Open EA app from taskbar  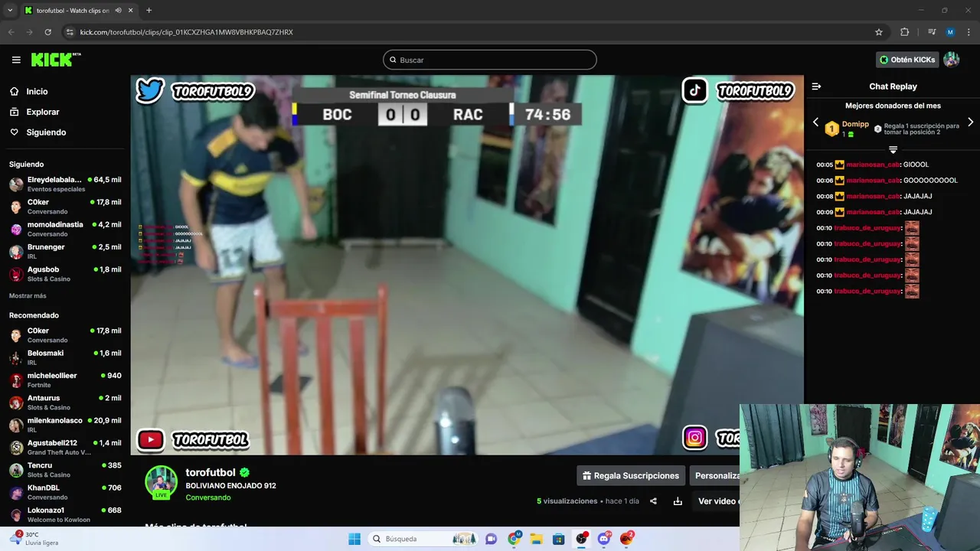(x=626, y=539)
